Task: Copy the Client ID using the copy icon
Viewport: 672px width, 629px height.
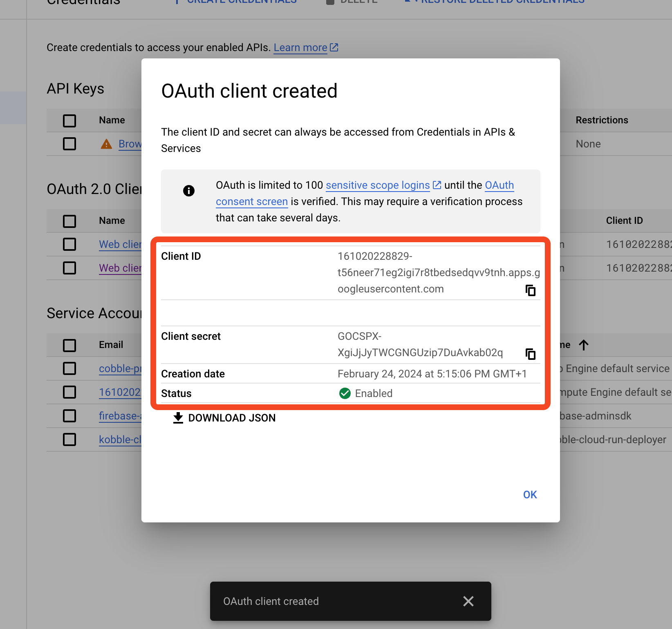Action: coord(530,290)
